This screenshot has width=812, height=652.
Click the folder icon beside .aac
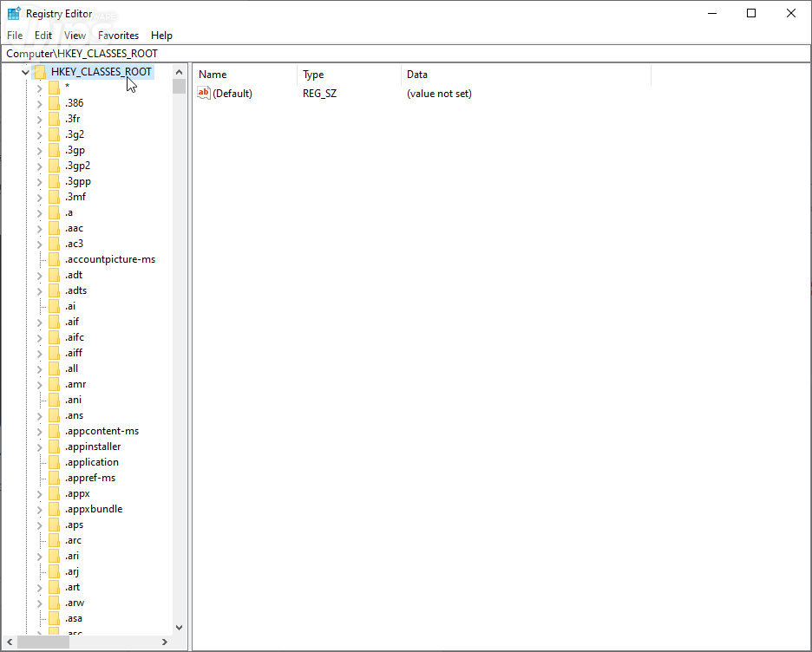(x=54, y=228)
